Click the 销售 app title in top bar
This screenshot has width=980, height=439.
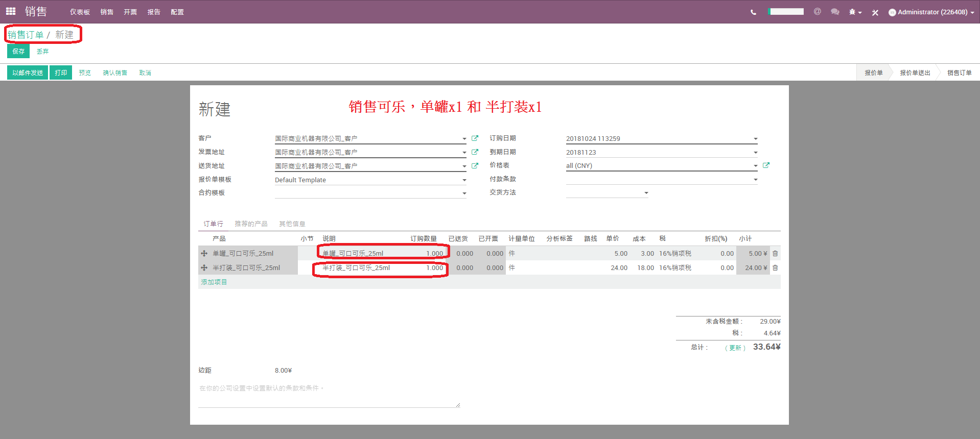pyautogui.click(x=36, y=11)
